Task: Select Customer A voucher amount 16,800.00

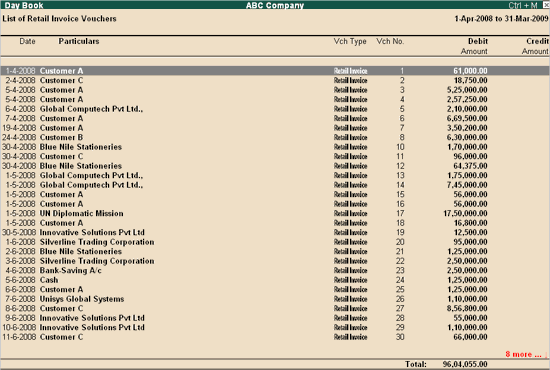Action: tap(275, 223)
